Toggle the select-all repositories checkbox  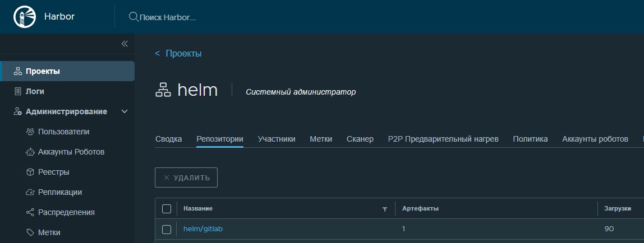[166, 209]
